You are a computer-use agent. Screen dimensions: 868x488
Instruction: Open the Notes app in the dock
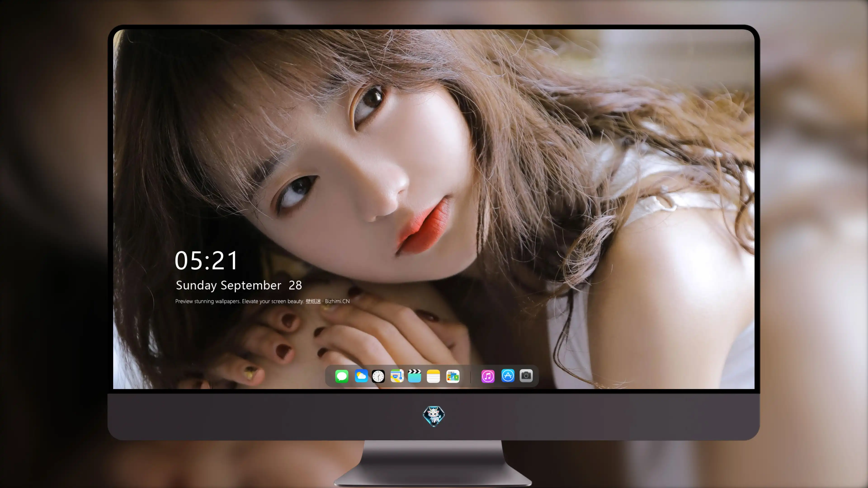pyautogui.click(x=433, y=376)
